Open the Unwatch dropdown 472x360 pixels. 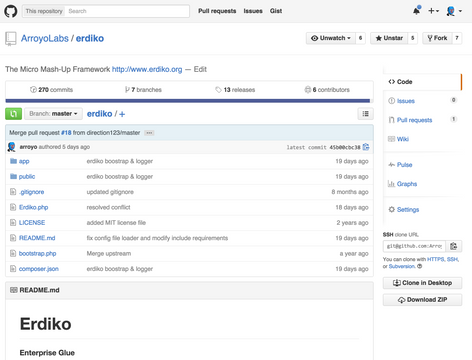tap(331, 38)
